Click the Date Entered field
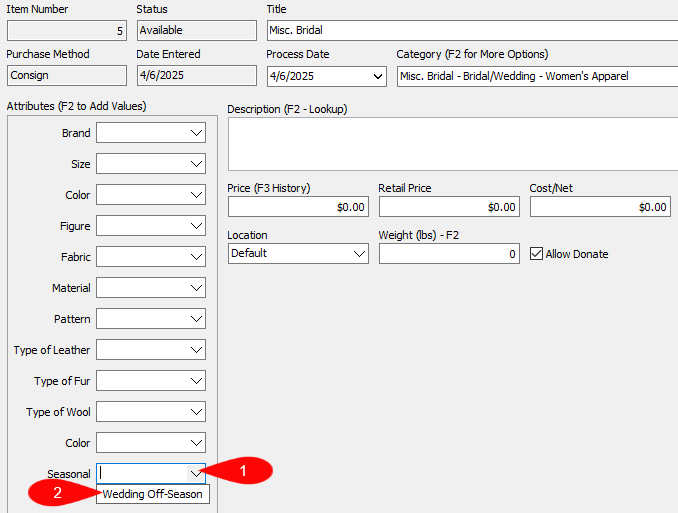This screenshot has height=513, width=678. [197, 76]
